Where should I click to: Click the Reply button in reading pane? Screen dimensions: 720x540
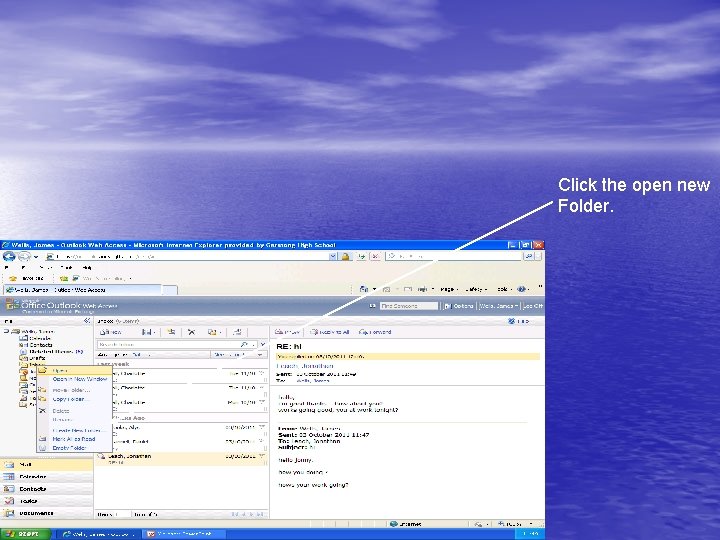point(287,332)
